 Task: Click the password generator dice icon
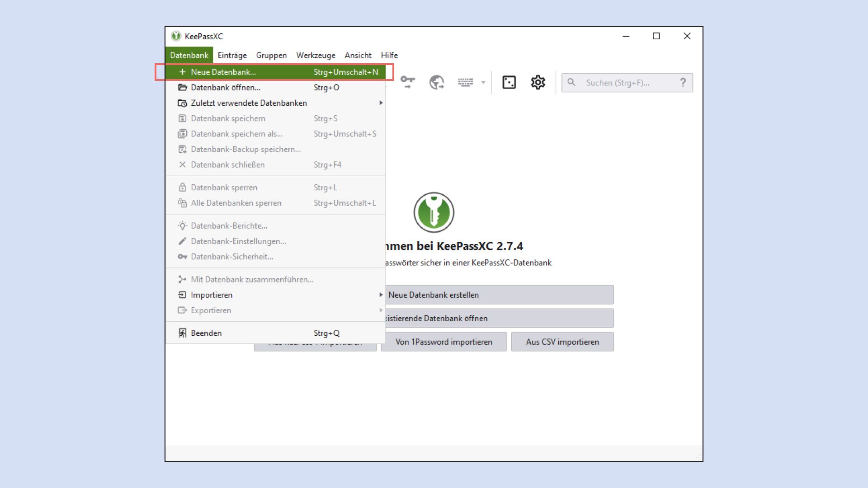click(x=509, y=82)
